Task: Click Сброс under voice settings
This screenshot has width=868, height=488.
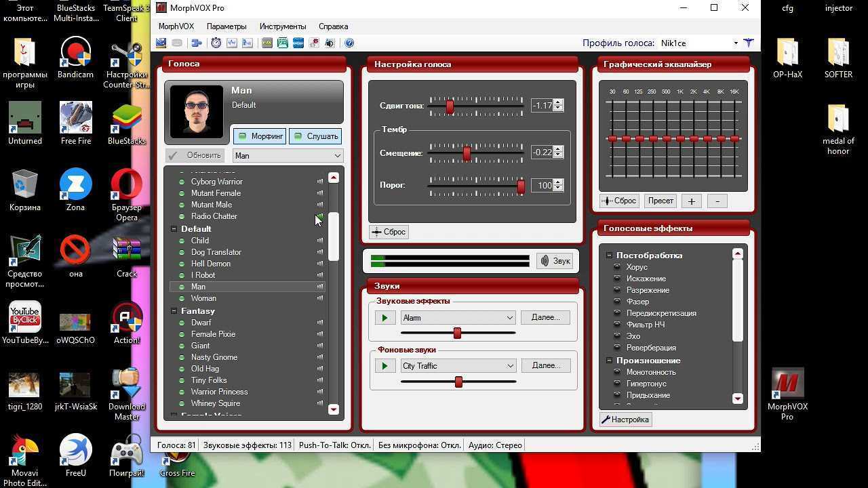Action: tap(389, 232)
